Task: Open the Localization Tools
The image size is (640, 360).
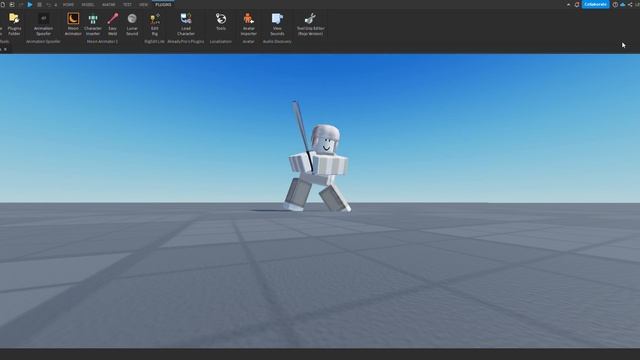Action: [x=221, y=22]
